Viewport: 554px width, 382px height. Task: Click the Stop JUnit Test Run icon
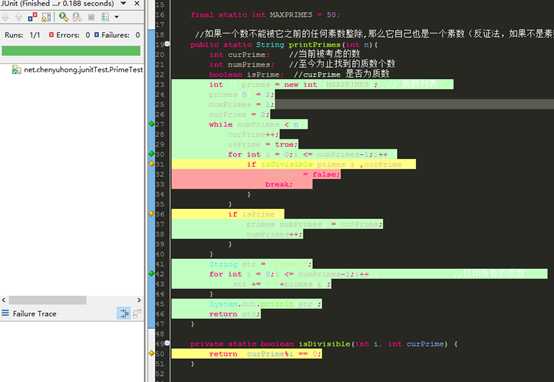click(x=92, y=17)
